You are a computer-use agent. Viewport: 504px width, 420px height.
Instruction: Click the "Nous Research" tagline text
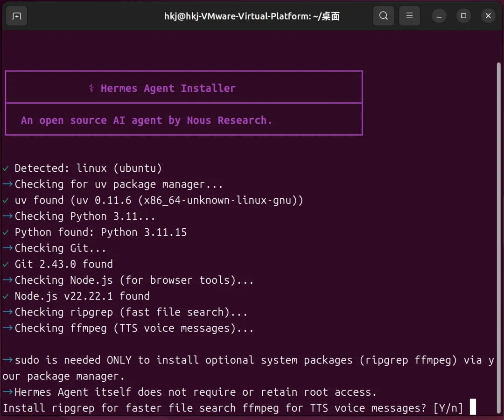pos(229,120)
